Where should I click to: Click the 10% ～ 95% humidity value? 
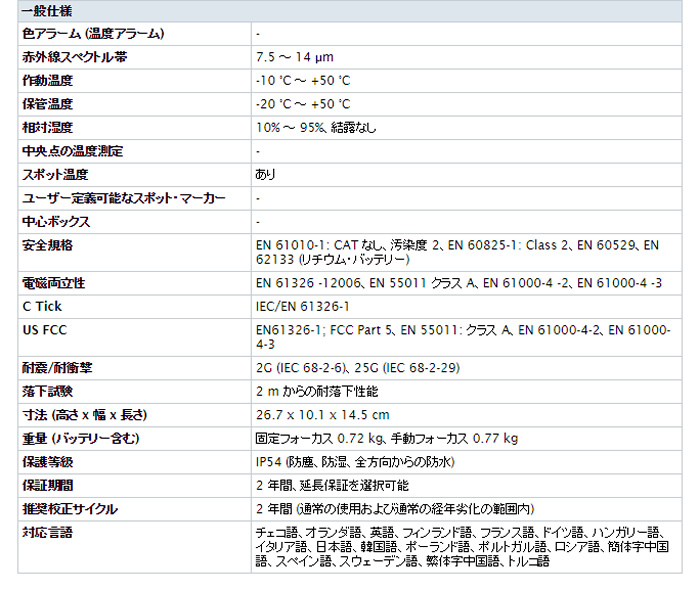coord(316,128)
